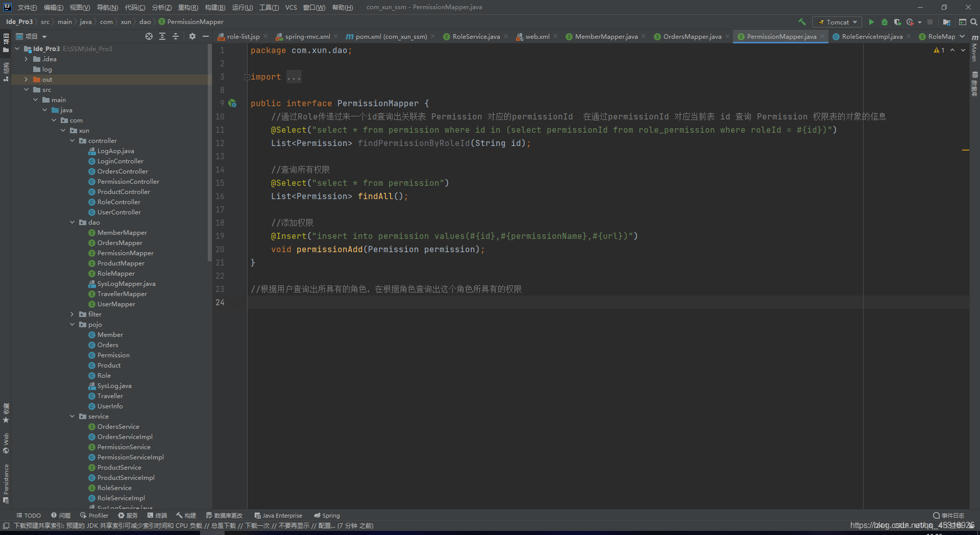Collapse all items in project tree
This screenshot has height=535, width=980.
tap(176, 36)
